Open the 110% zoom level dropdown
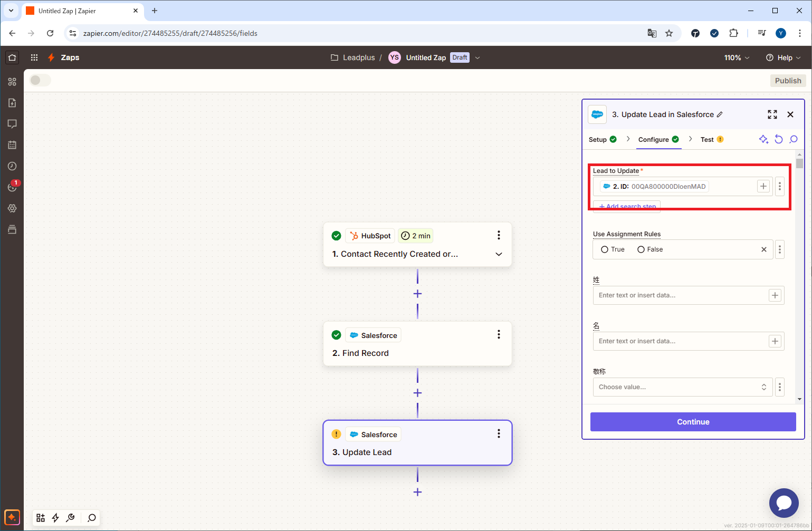Viewport: 812px width, 531px height. click(x=737, y=57)
